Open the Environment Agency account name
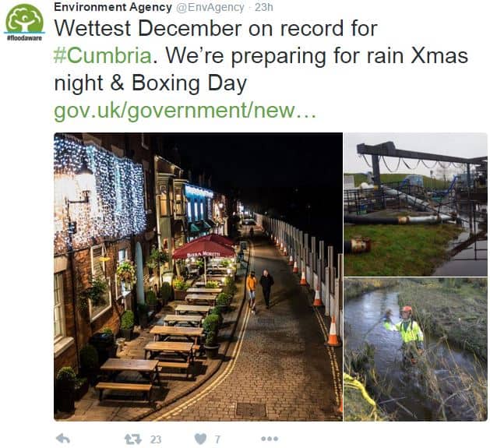This screenshot has height=448, width=490. click(113, 7)
